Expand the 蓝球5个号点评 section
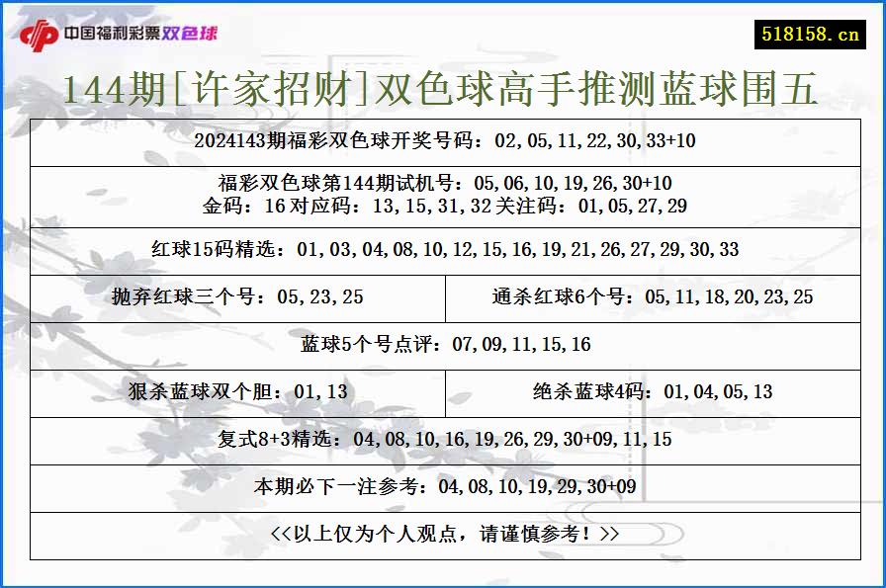Screen dimensions: 886x588 (x=443, y=345)
